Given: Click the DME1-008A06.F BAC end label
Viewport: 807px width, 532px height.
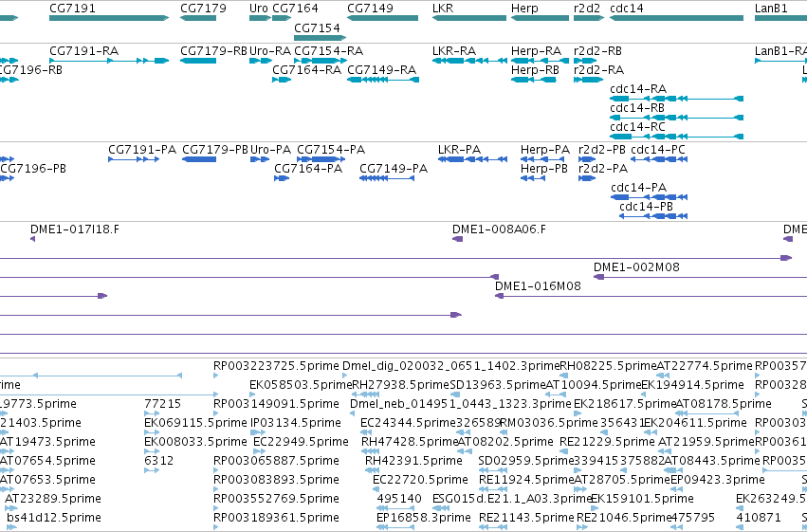Looking at the screenshot, I should pos(499,229).
